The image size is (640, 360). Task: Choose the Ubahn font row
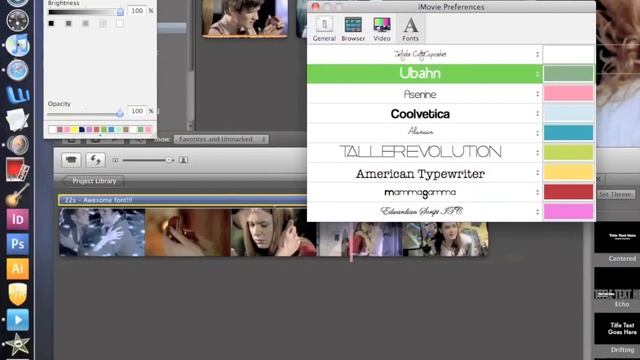point(424,74)
